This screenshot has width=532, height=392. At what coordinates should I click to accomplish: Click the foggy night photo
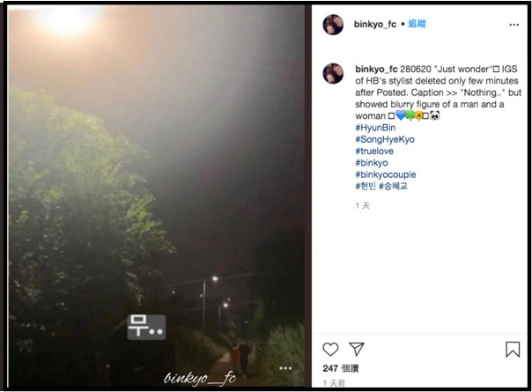(156, 196)
